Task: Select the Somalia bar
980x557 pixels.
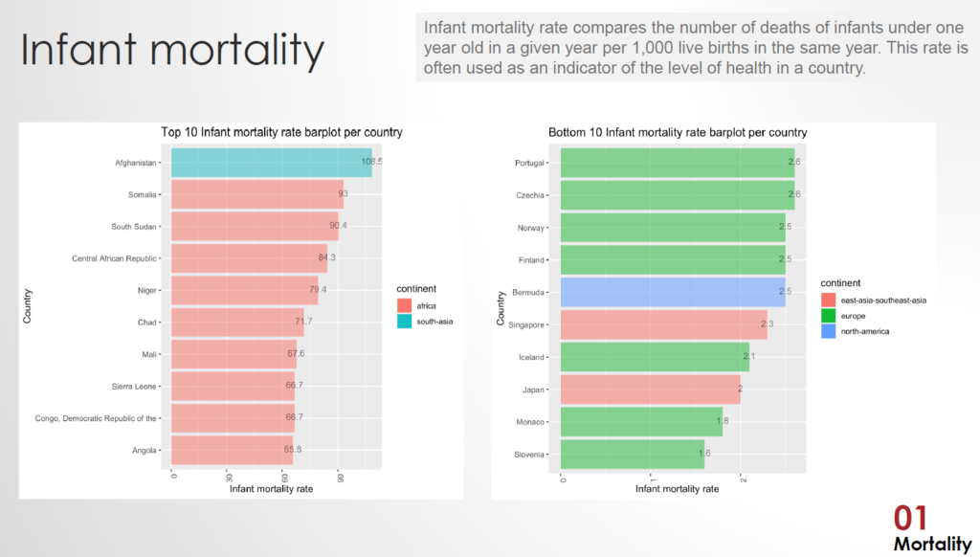Action: pos(256,194)
